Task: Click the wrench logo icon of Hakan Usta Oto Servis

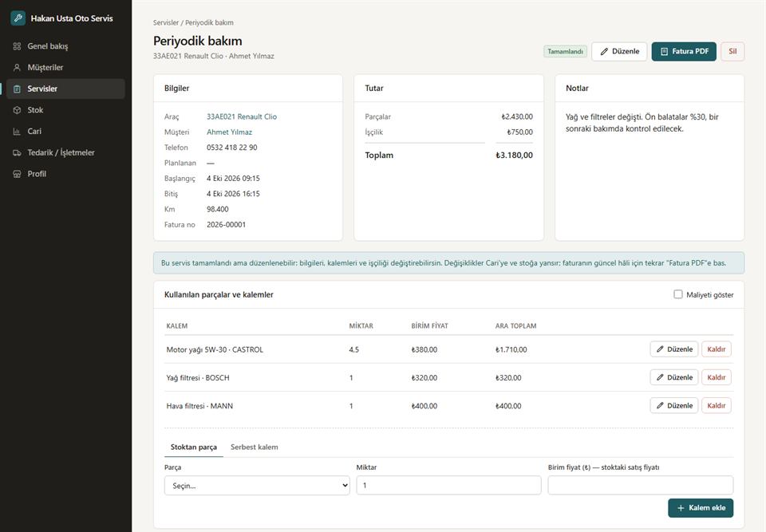Action: 18,18
